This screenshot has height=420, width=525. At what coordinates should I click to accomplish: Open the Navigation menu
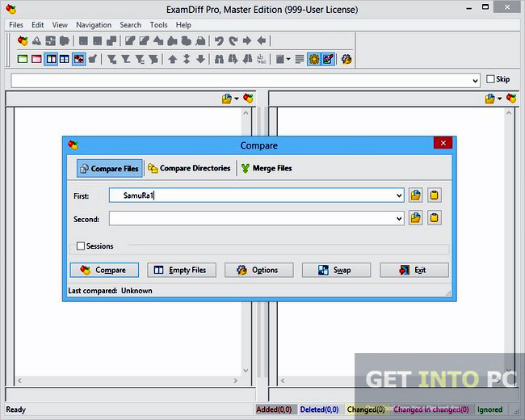[94, 25]
